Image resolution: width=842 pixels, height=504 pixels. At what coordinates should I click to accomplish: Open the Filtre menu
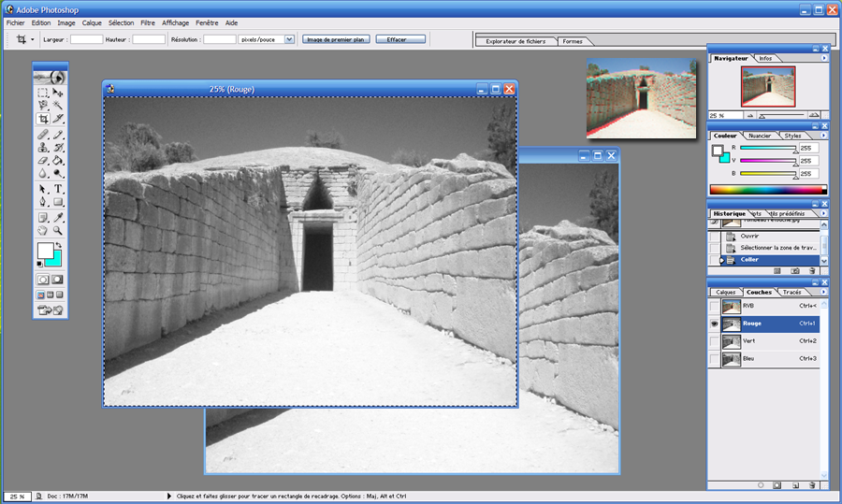click(x=148, y=22)
